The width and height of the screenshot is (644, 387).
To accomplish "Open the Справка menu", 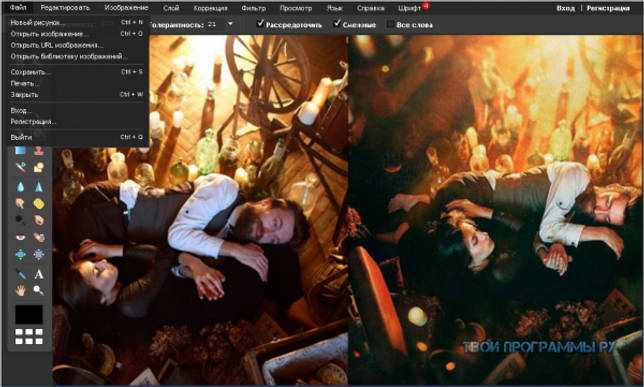I will 370,8.
